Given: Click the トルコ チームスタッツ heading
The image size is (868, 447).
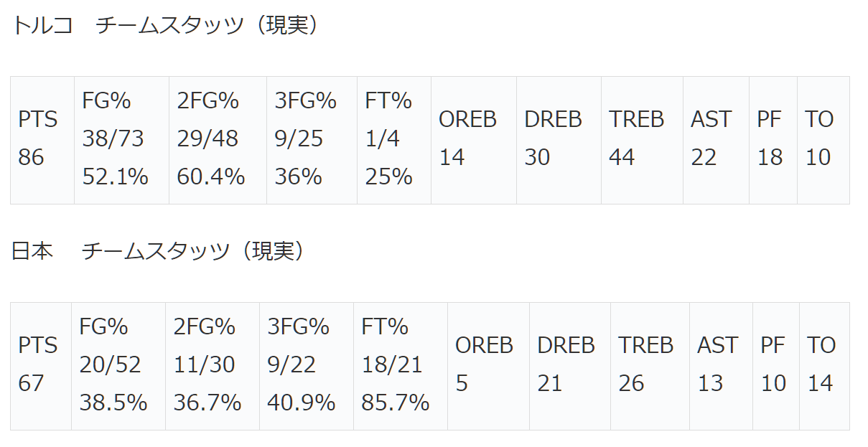Looking at the screenshot, I should pyautogui.click(x=164, y=25).
